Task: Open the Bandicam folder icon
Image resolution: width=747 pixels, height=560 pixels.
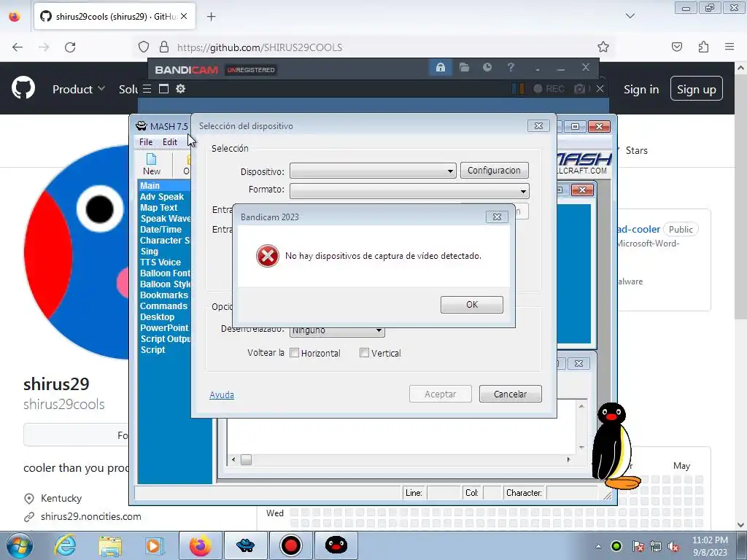Action: pos(464,68)
